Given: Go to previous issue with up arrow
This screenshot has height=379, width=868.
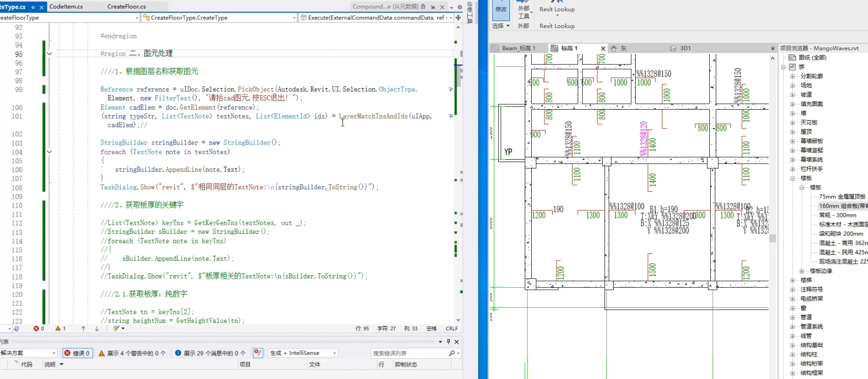Looking at the screenshot, I should (x=83, y=329).
